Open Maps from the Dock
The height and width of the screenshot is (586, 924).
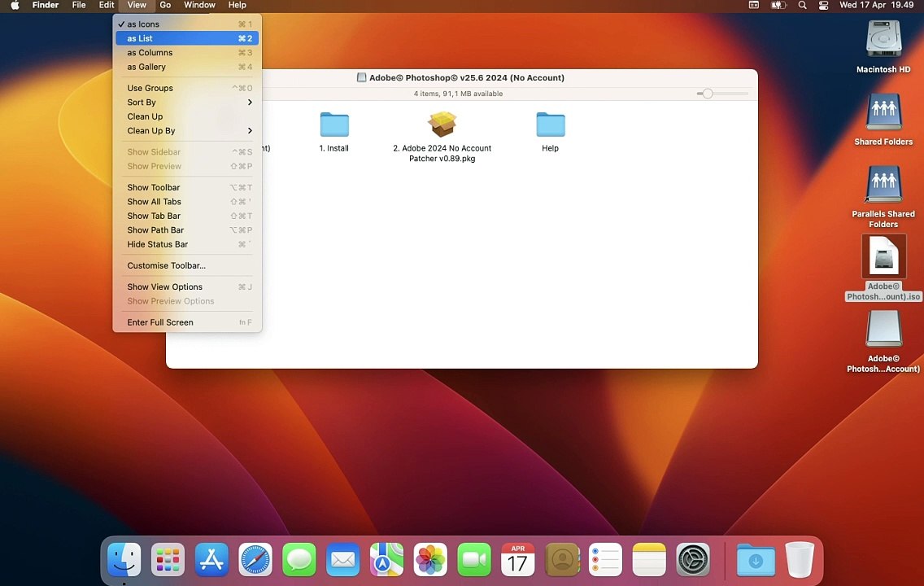click(x=386, y=559)
